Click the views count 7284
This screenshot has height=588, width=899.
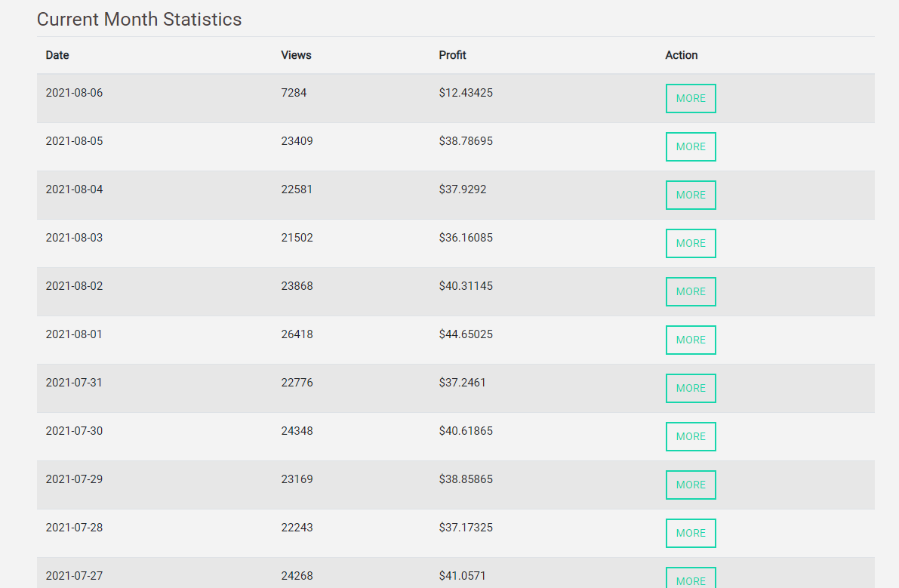coord(294,93)
